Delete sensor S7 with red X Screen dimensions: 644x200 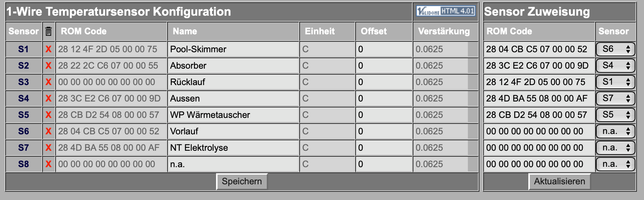pyautogui.click(x=49, y=148)
